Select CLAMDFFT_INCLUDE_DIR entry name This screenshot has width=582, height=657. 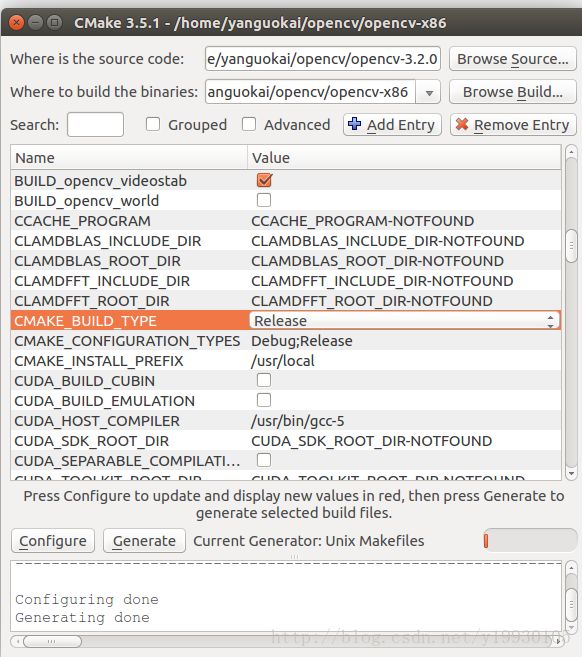[x=102, y=281]
